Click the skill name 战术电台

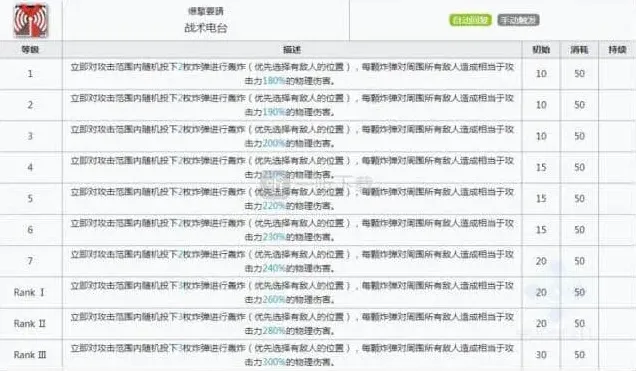[206, 28]
